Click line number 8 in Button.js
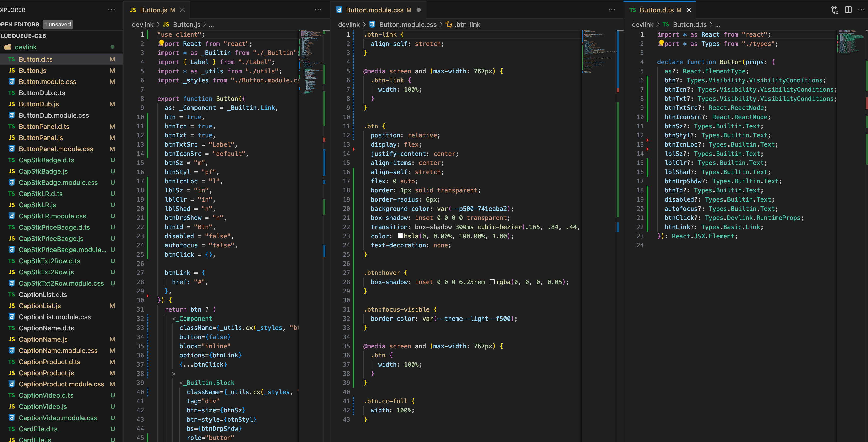868x442 pixels. tap(142, 99)
